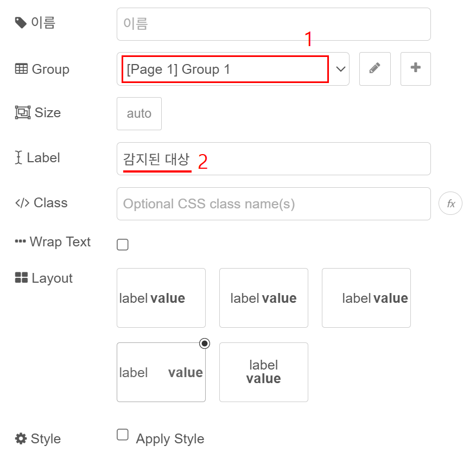Image resolution: width=476 pixels, height=452 pixels.
Task: Check the Apply Style checkbox
Action: [123, 435]
